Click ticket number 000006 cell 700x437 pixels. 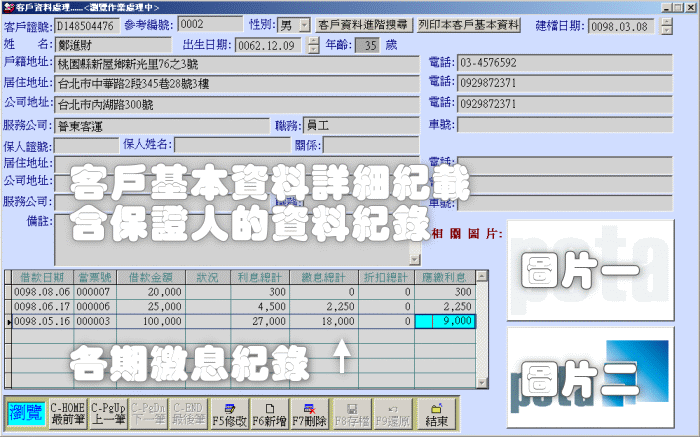point(95,307)
